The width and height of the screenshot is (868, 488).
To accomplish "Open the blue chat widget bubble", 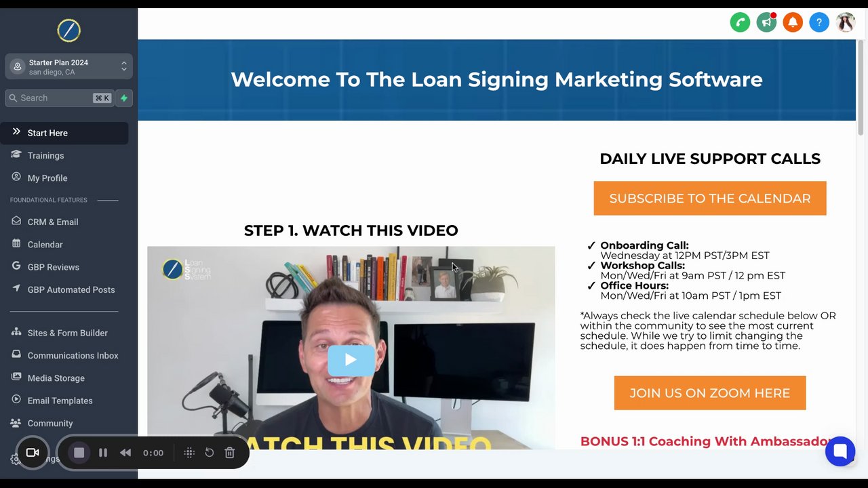I will click(x=840, y=451).
